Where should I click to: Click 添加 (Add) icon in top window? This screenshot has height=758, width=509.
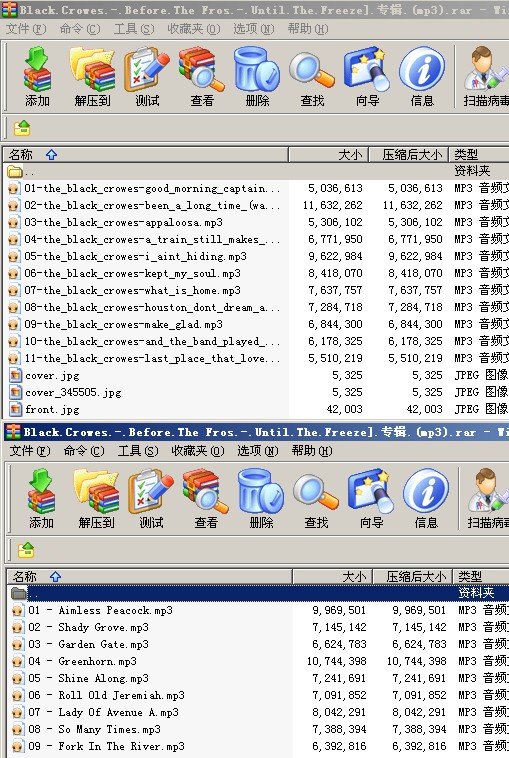coord(37,76)
